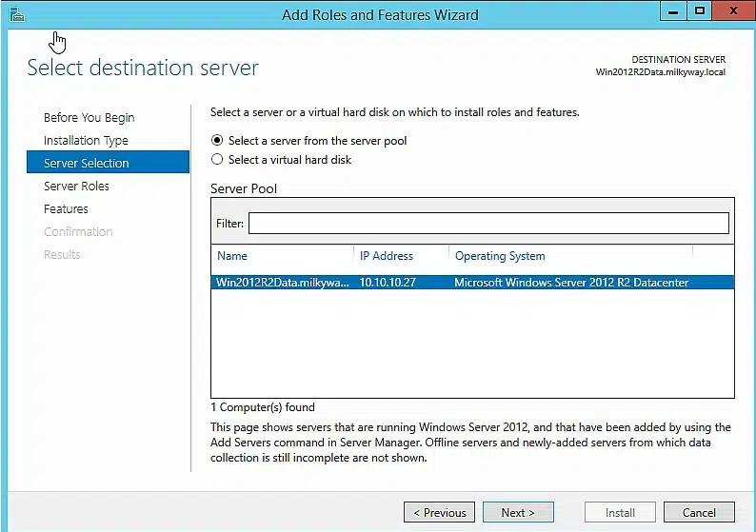Viewport: 756px width, 532px height.
Task: Jump to Server Roles step
Action: tap(76, 186)
